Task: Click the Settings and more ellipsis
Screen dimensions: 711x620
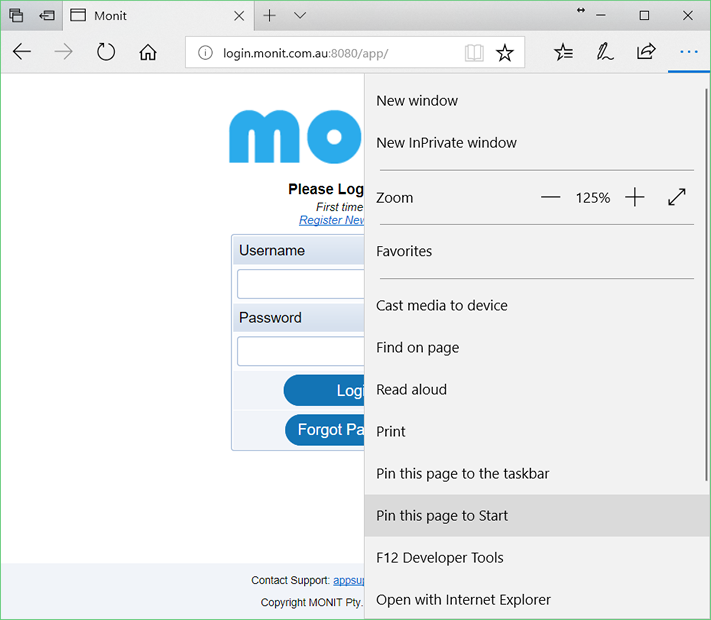Action: click(689, 52)
